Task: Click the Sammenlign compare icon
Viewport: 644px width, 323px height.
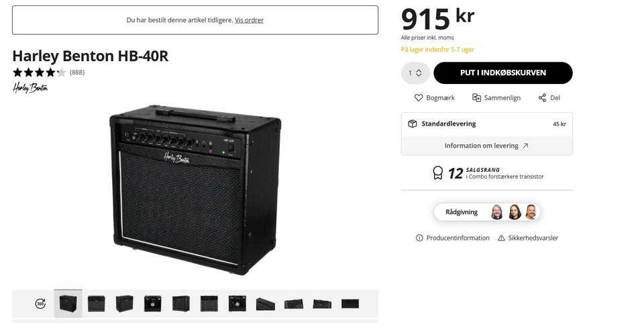Action: pos(477,97)
